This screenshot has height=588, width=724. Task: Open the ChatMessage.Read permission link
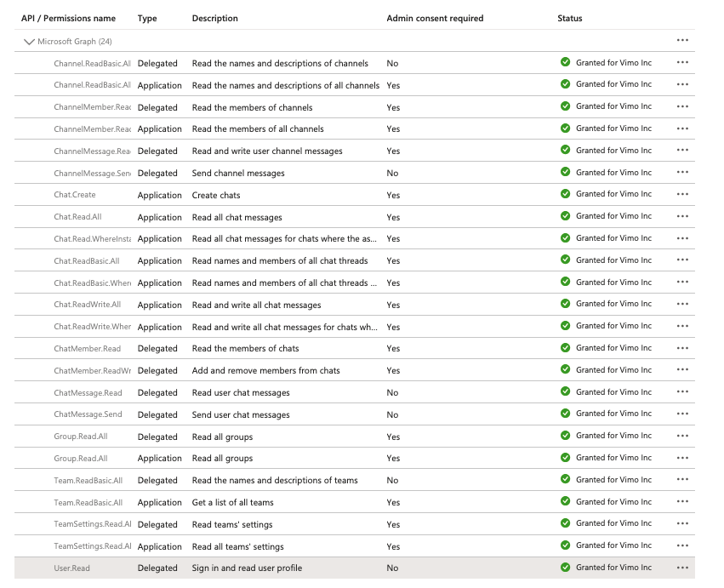[x=88, y=393]
